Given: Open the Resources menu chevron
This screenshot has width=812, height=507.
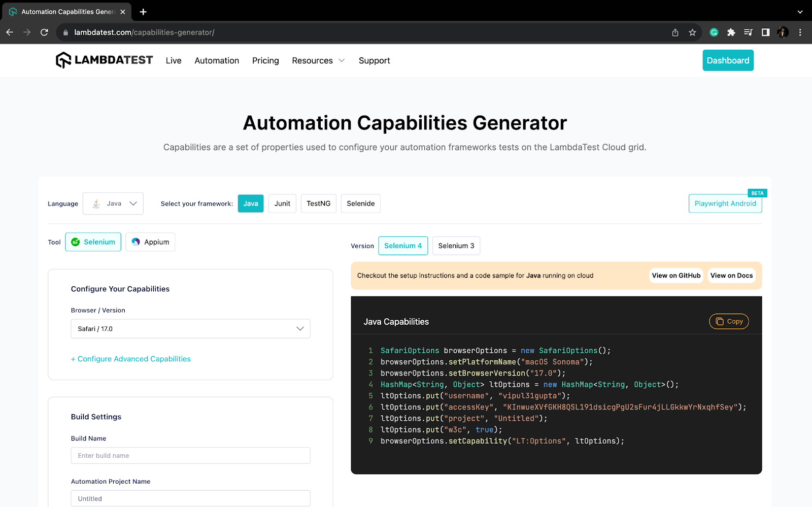Looking at the screenshot, I should click(x=341, y=60).
